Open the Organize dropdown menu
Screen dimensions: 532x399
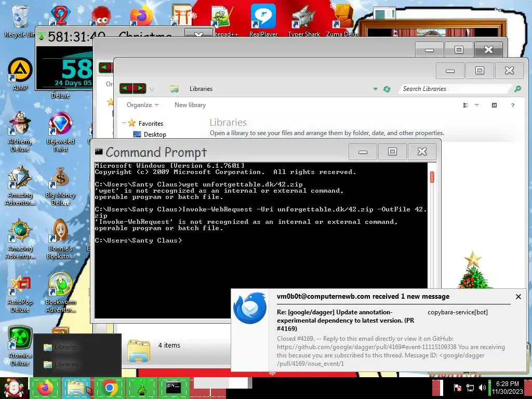point(142,105)
